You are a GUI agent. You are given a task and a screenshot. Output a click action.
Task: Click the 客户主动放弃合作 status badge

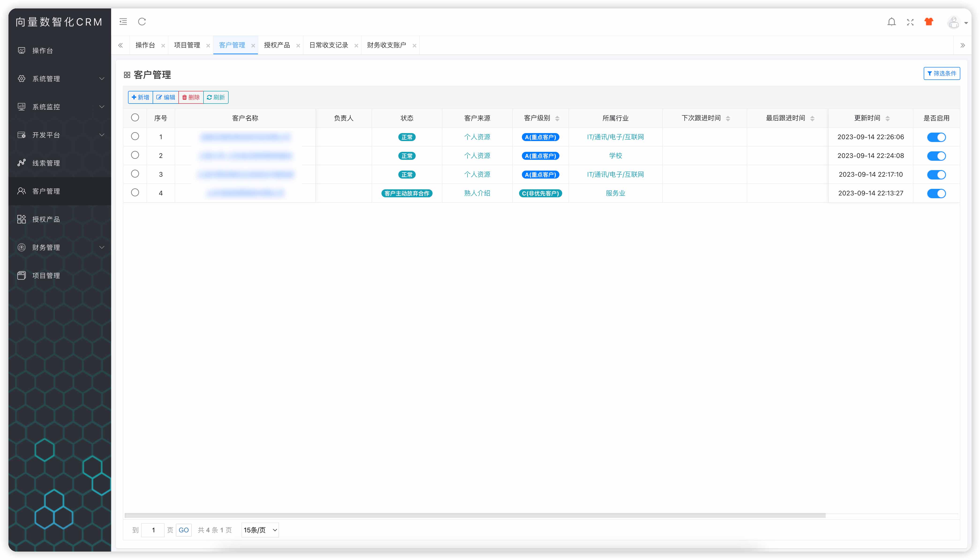407,194
